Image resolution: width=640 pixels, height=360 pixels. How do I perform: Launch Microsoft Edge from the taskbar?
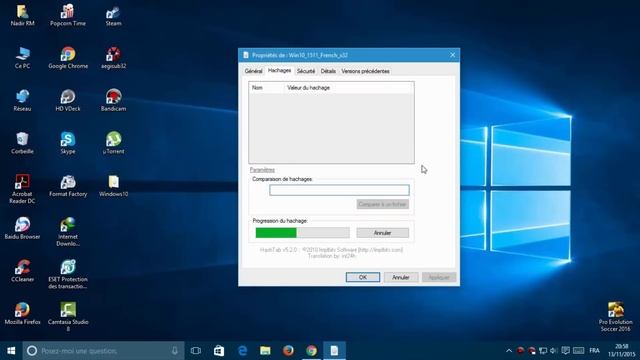pyautogui.click(x=242, y=351)
